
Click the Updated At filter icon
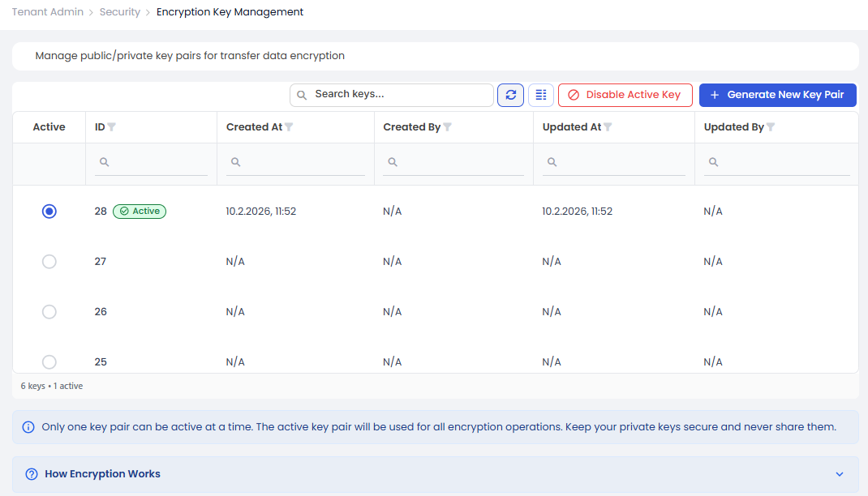pos(608,127)
